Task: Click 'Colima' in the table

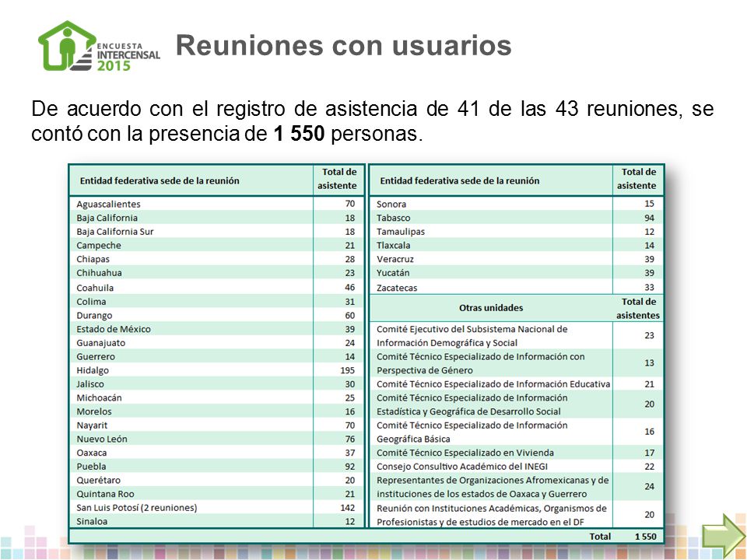Action: coord(91,302)
